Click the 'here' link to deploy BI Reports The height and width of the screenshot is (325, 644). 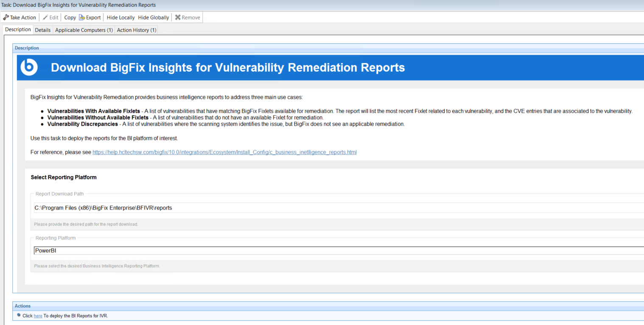point(38,316)
